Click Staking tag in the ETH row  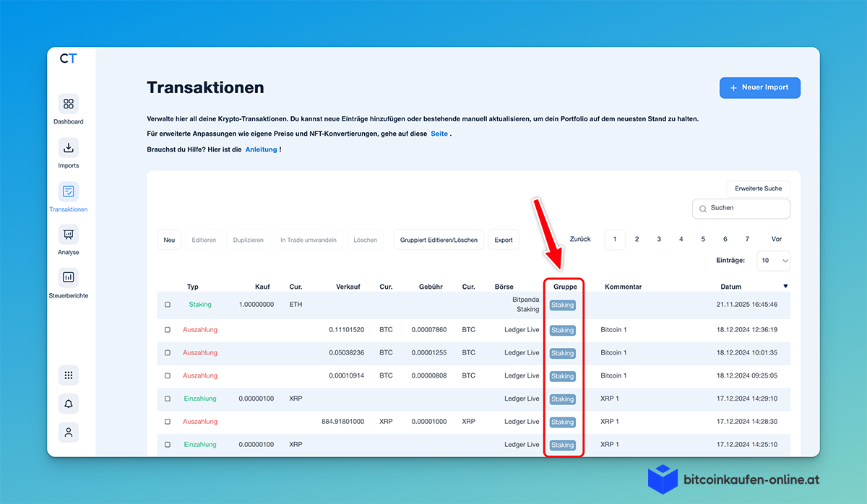pos(563,305)
